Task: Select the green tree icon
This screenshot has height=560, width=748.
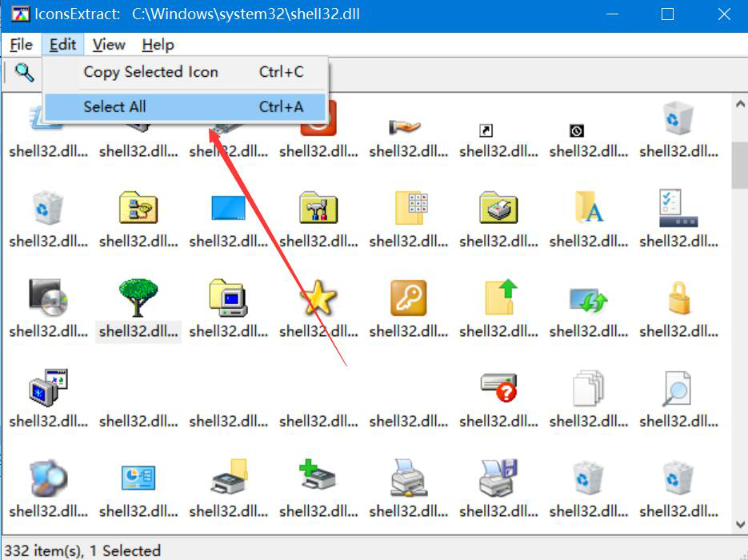Action: [x=138, y=298]
